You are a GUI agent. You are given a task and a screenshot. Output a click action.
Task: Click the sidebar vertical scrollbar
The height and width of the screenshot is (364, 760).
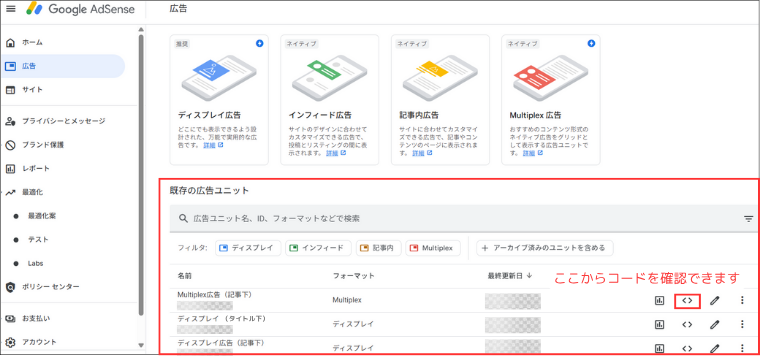click(x=141, y=174)
